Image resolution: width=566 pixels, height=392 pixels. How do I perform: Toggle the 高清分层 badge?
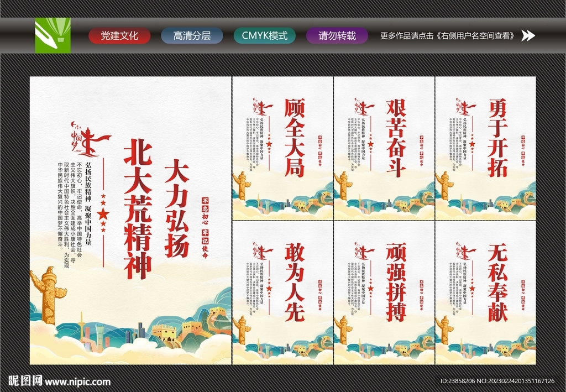[191, 35]
